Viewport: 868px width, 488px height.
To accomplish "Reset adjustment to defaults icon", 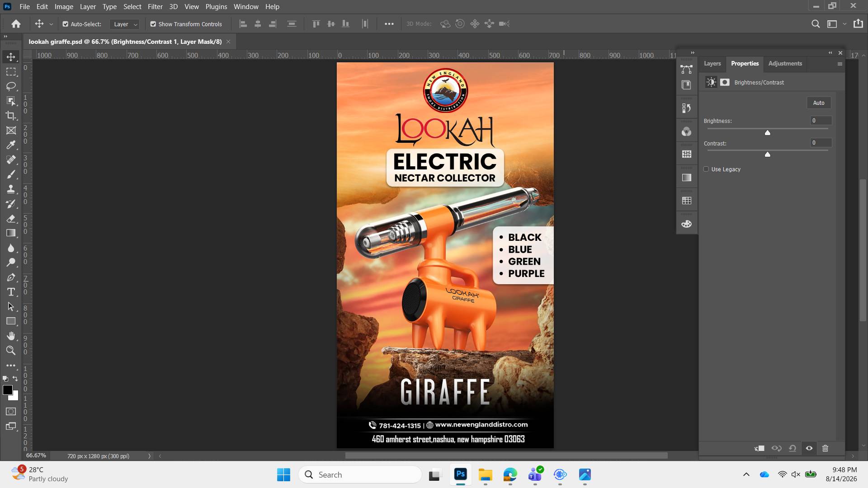I will [x=793, y=448].
